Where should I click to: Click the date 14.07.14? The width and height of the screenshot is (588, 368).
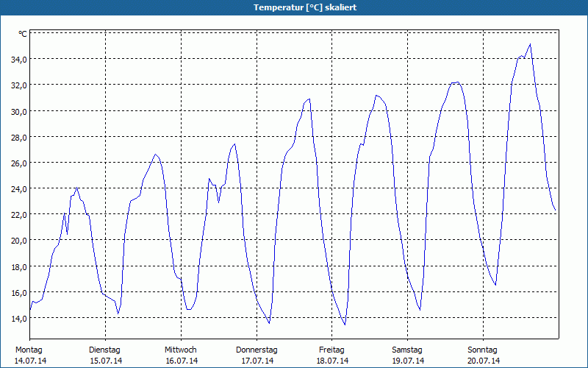pyautogui.click(x=31, y=361)
